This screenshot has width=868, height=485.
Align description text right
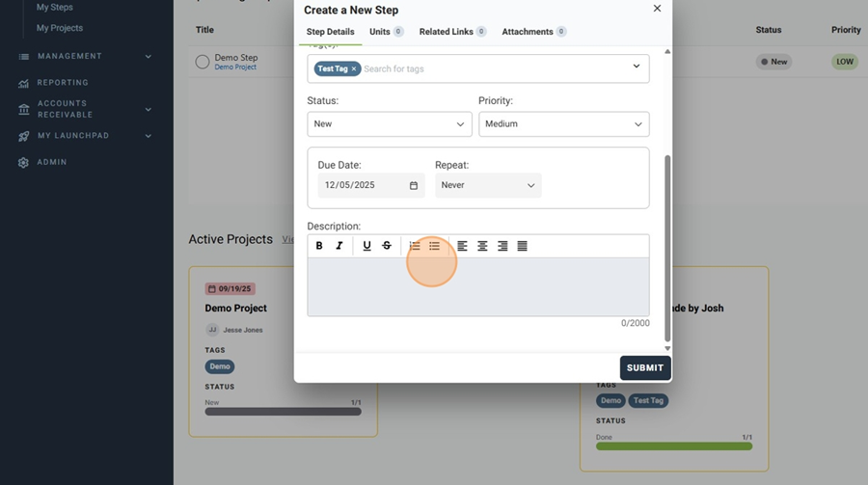tap(502, 246)
